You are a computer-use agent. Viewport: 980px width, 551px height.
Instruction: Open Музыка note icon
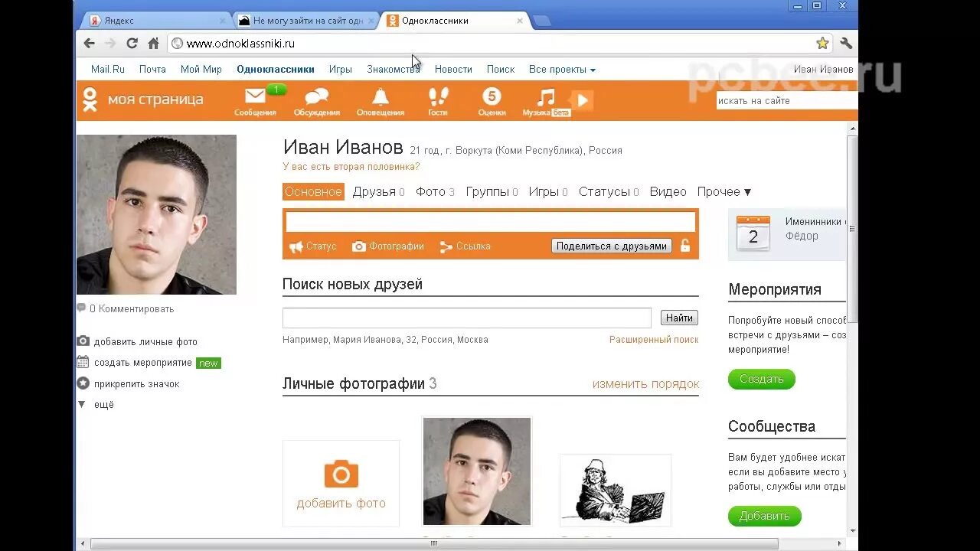[545, 97]
